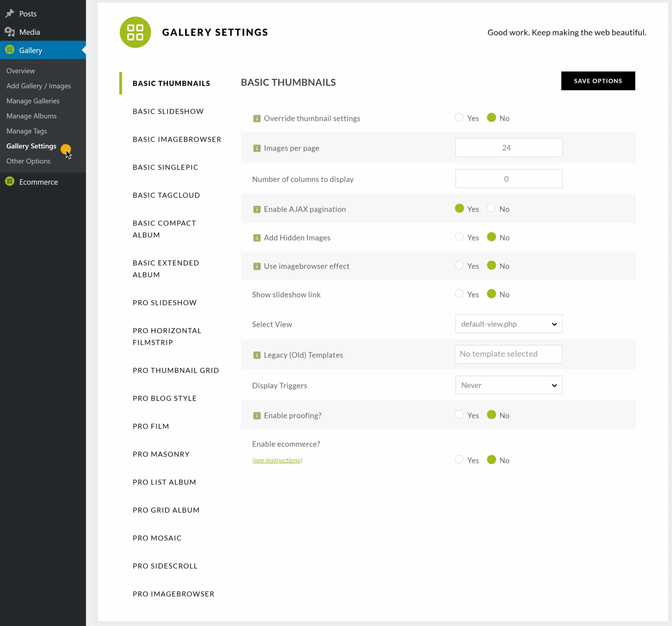Select Yes for Override thumbnail settings
The height and width of the screenshot is (626, 672).
459,117
